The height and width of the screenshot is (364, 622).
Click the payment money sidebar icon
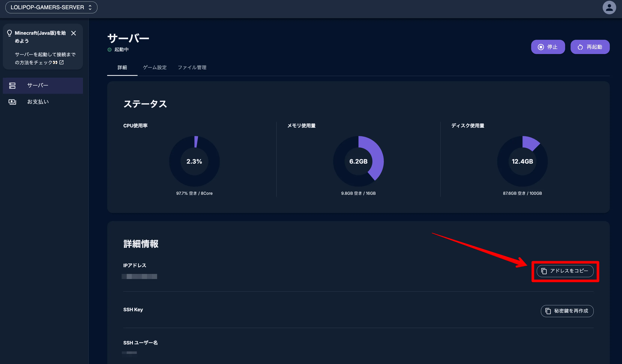[x=12, y=102]
